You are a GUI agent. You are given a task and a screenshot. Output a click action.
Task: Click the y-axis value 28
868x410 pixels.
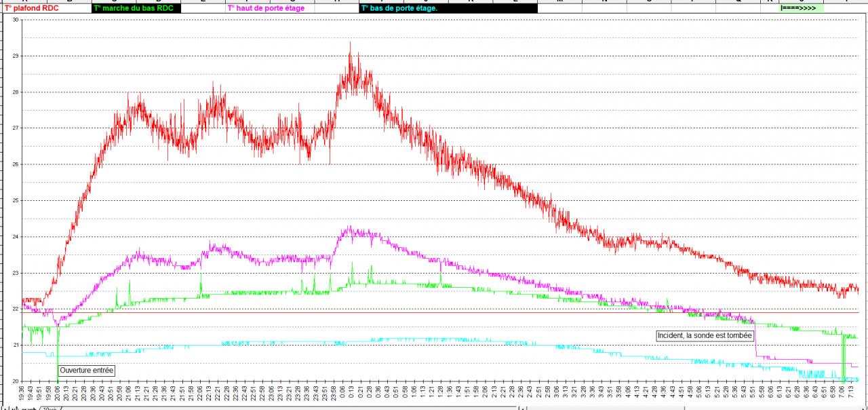point(16,92)
